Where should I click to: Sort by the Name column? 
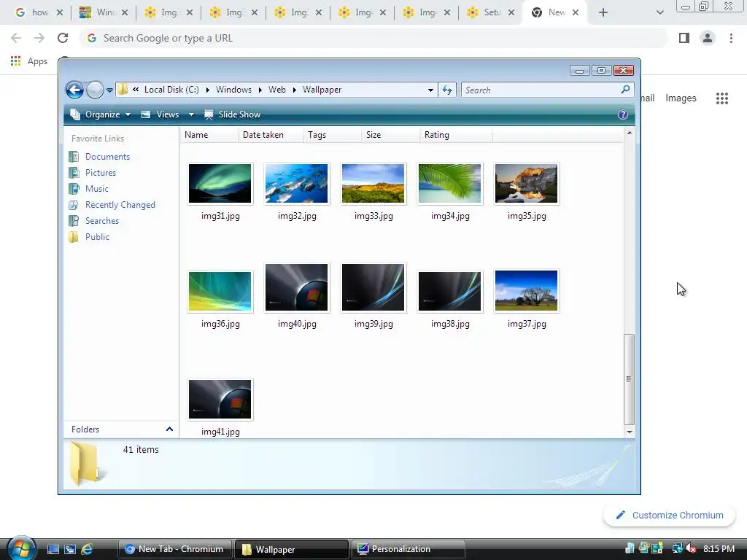click(209, 135)
